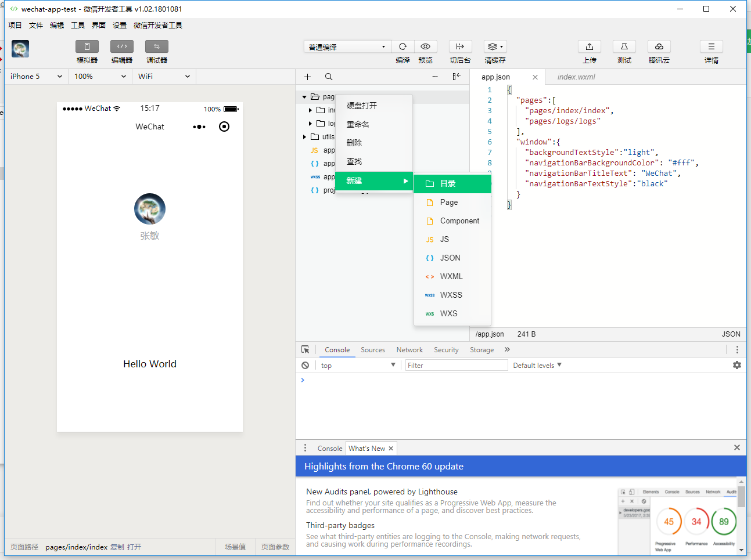Toggle the simulator panel (模拟器)
The width and height of the screenshot is (751, 560).
pos(87,46)
